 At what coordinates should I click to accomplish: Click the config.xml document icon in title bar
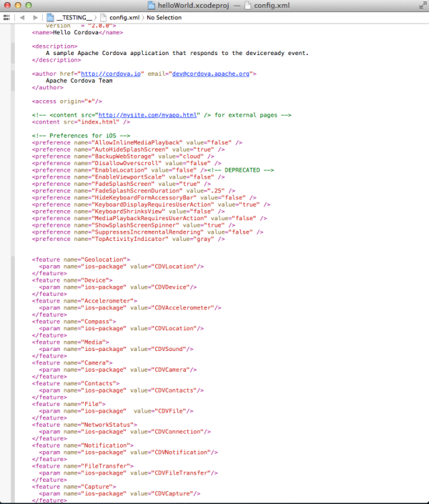[x=247, y=5]
